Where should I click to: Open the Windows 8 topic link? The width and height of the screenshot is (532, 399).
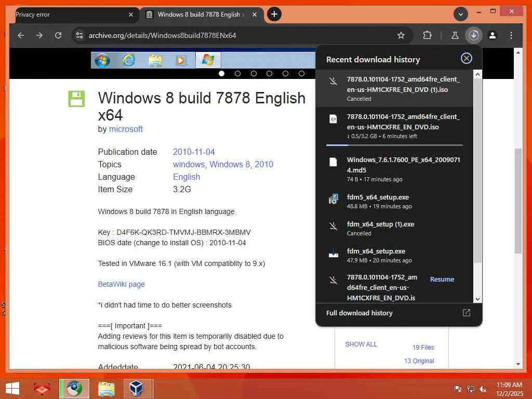[231, 164]
